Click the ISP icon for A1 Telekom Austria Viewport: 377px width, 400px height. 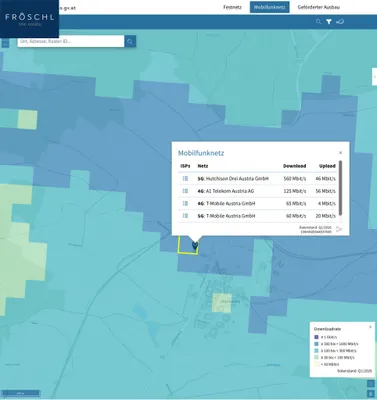(185, 191)
